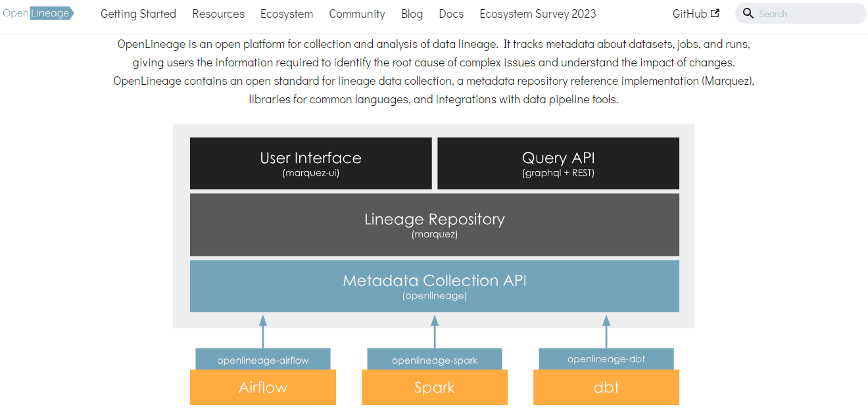Viewport: 868px width, 409px height.
Task: Click the User Interface (marquez-ui) block
Action: [x=311, y=163]
